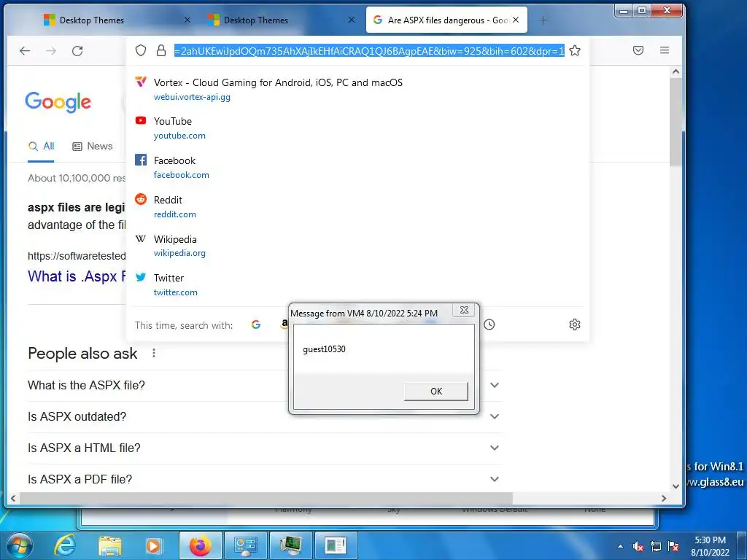747x560 pixels.
Task: Go back to the previous page
Action: (x=25, y=50)
